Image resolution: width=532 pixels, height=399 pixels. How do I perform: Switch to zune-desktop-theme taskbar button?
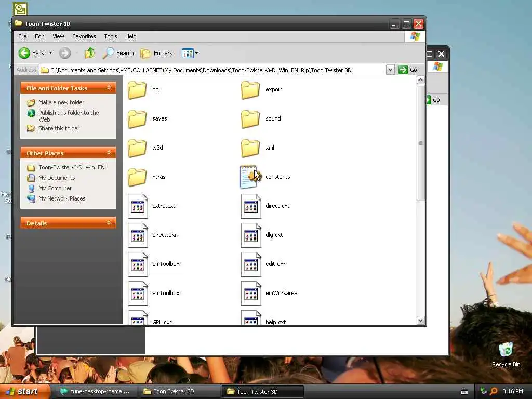click(x=96, y=392)
